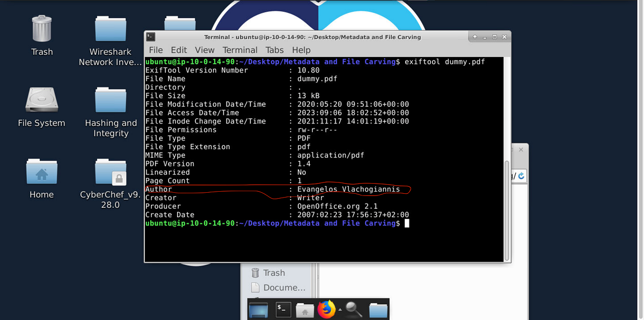The height and width of the screenshot is (320, 644).
Task: Open the Hashing and Integrity folder
Action: pos(110,102)
